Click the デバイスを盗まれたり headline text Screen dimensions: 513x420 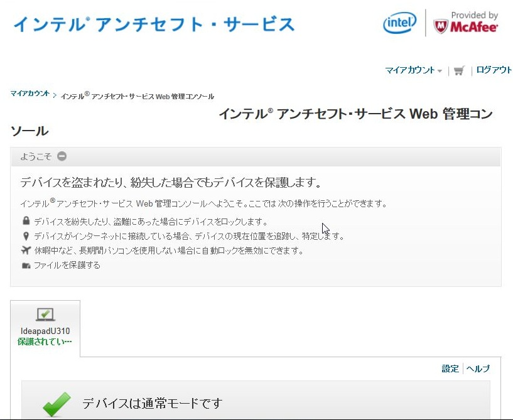[x=171, y=183]
